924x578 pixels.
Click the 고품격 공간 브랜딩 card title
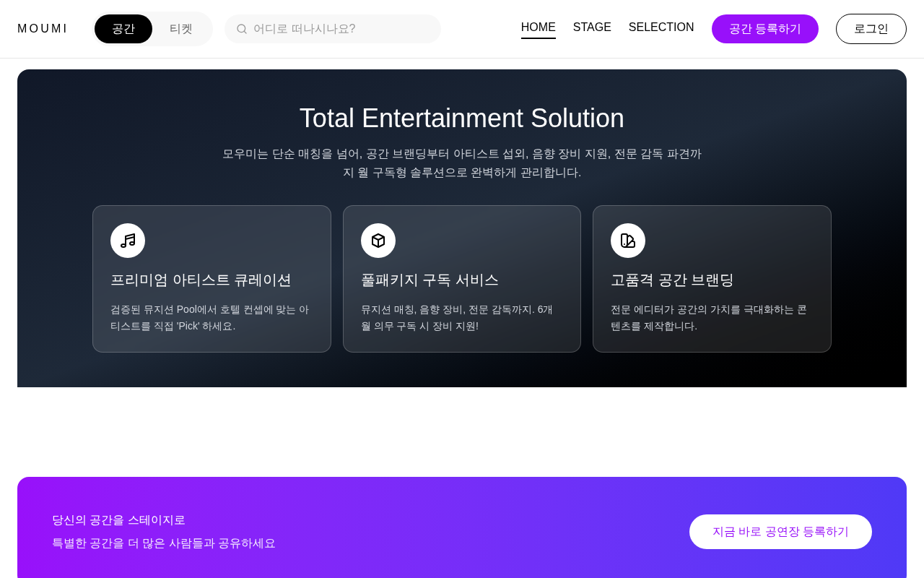point(672,280)
